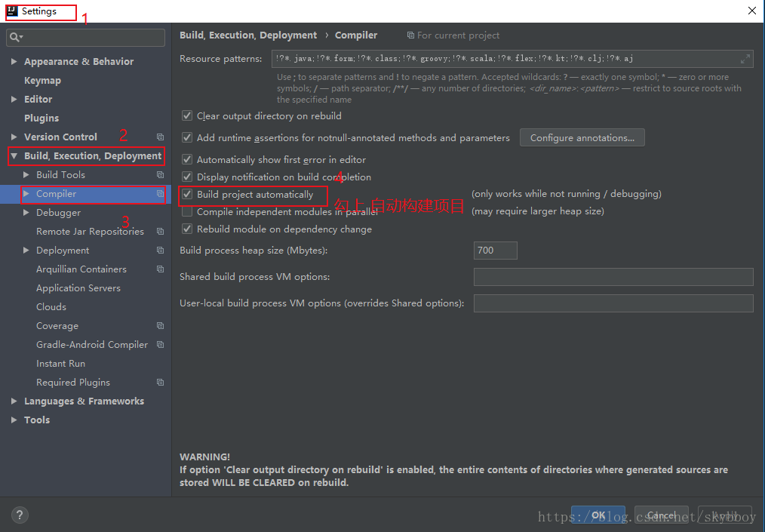Image resolution: width=765 pixels, height=532 pixels.
Task: Expand the Build Tools arrow
Action: (x=26, y=175)
